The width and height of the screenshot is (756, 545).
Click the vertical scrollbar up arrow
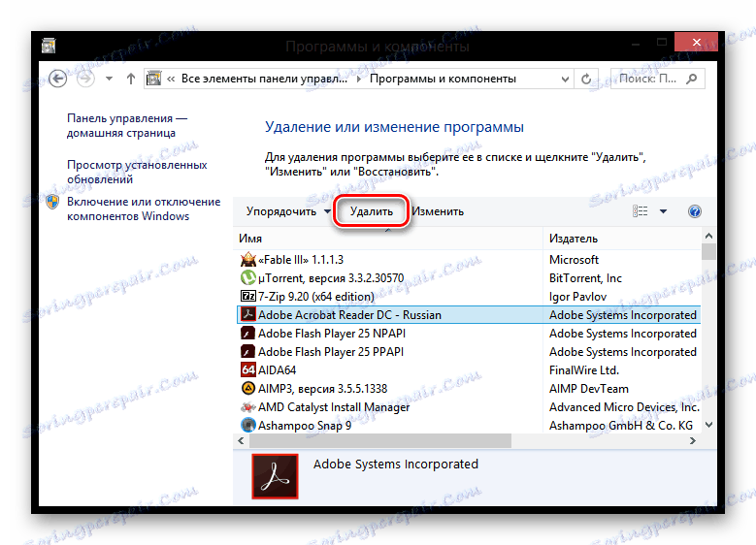(708, 236)
